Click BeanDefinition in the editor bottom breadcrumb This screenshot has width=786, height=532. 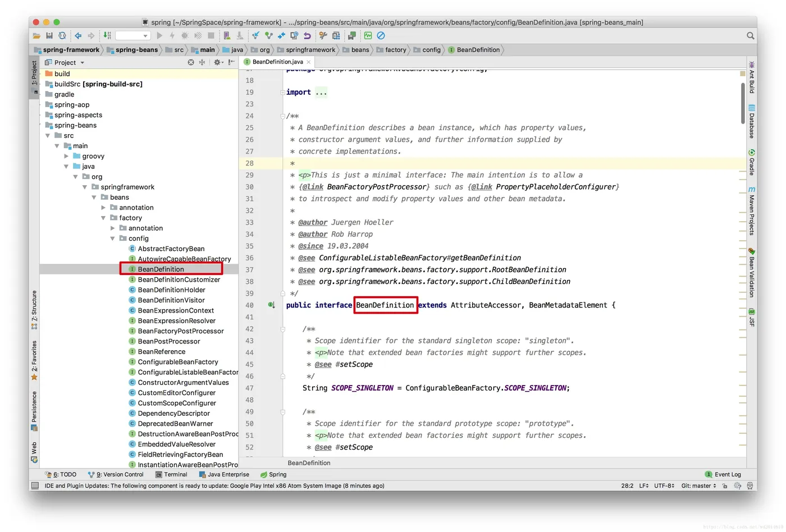coord(309,464)
